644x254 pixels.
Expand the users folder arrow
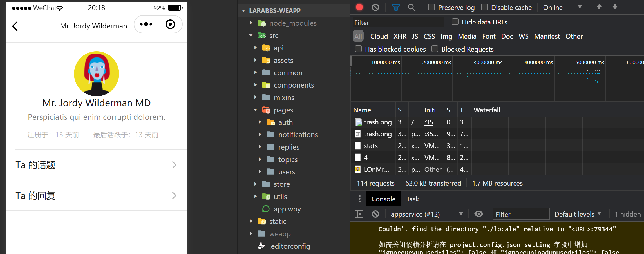[260, 172]
